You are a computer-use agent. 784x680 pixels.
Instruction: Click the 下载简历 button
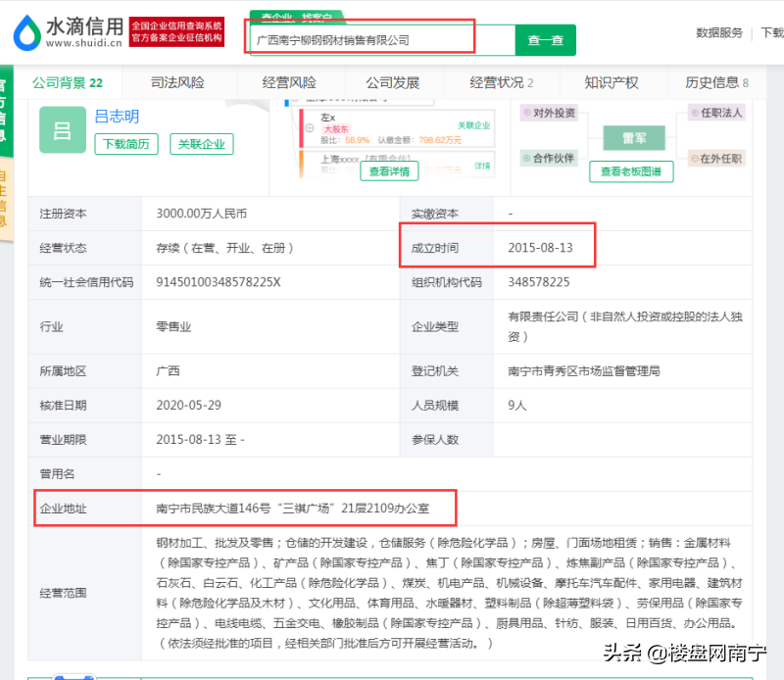click(126, 144)
